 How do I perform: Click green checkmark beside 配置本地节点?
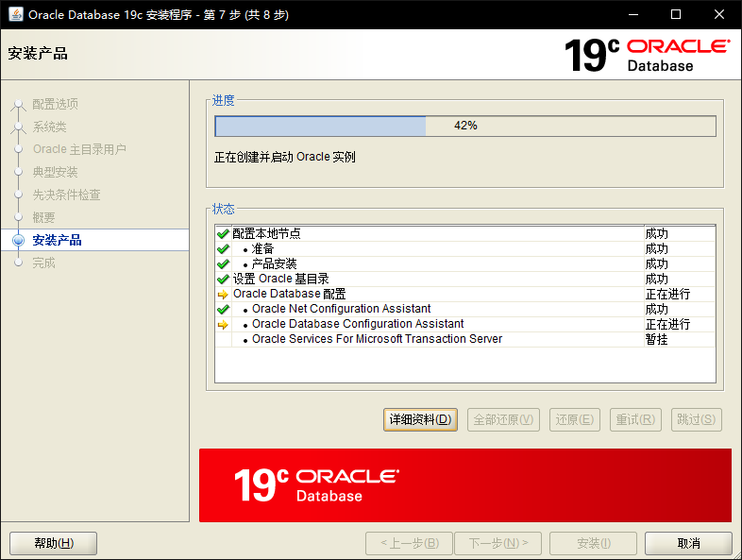click(x=223, y=234)
